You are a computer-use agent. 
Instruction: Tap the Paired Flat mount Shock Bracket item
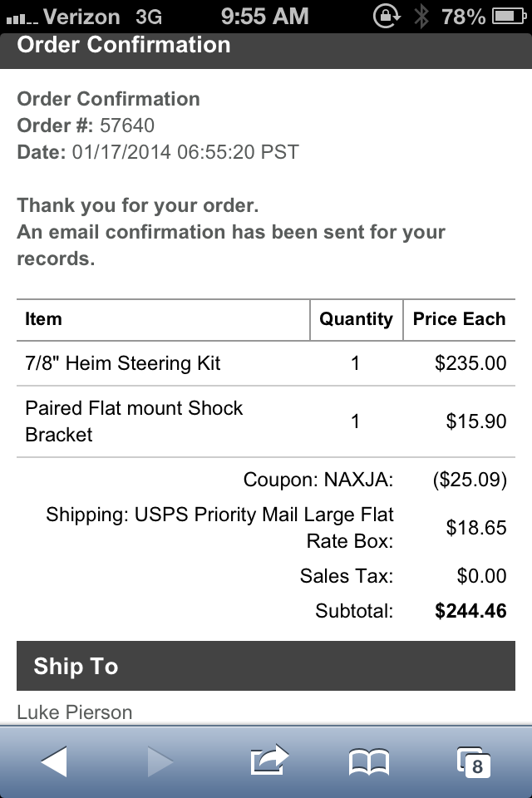(134, 421)
